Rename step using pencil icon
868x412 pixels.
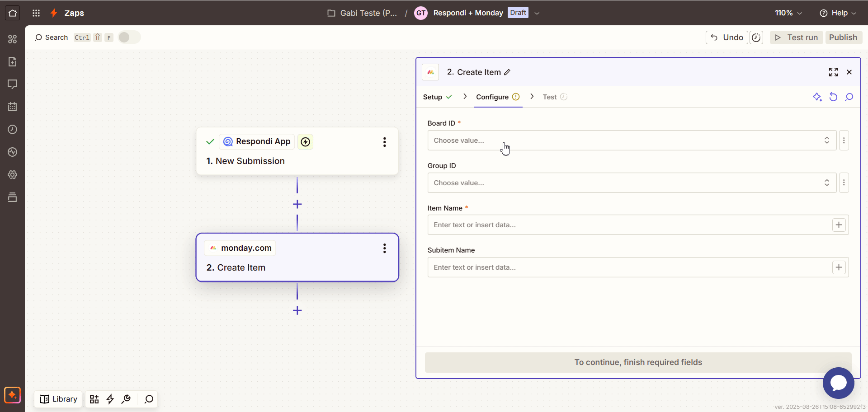coord(507,72)
